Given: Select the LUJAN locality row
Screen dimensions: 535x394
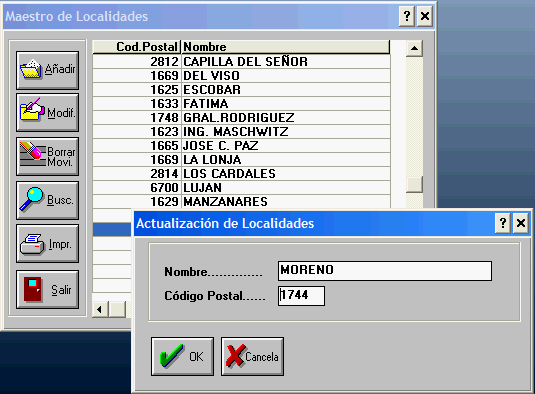Looking at the screenshot, I should tap(241, 188).
